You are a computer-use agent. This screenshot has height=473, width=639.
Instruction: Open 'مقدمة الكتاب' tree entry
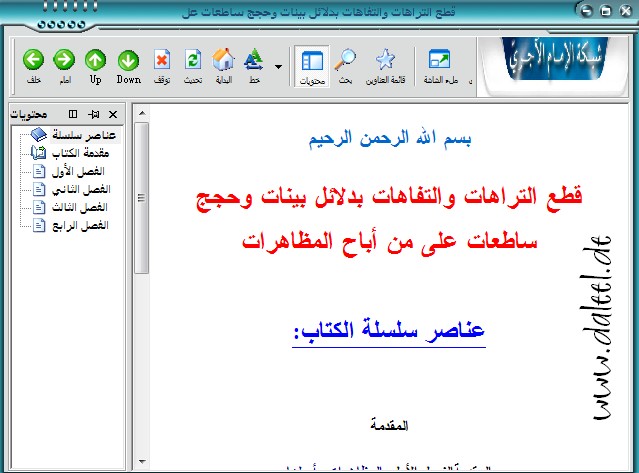pos(96,152)
